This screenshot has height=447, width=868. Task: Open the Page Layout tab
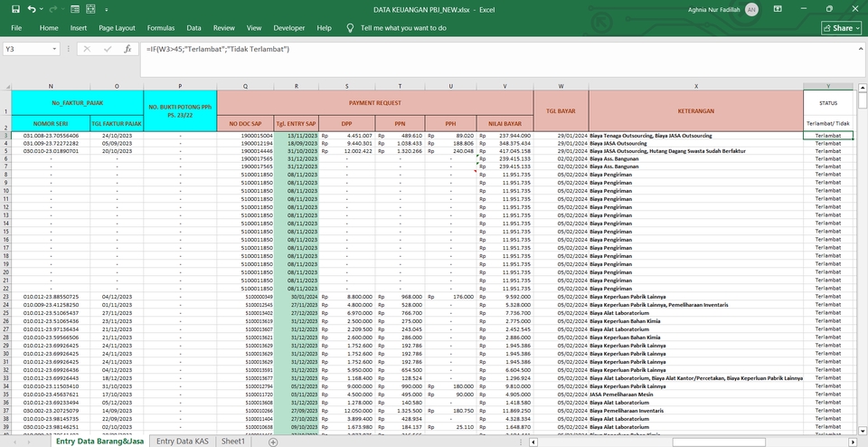tap(117, 28)
